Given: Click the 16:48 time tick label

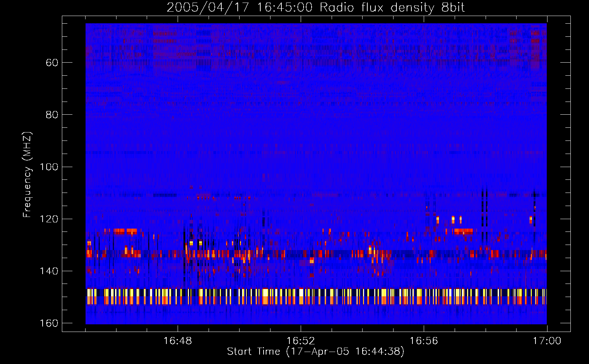Looking at the screenshot, I should coord(178,341).
